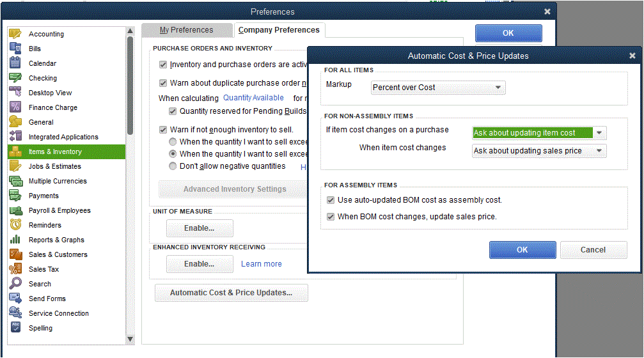
Task: Open the Calendar preferences icon
Action: [x=15, y=63]
